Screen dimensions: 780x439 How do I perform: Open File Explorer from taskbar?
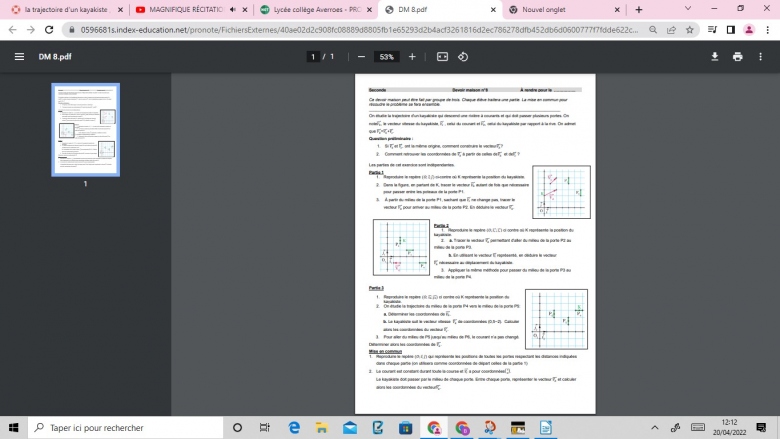point(322,428)
